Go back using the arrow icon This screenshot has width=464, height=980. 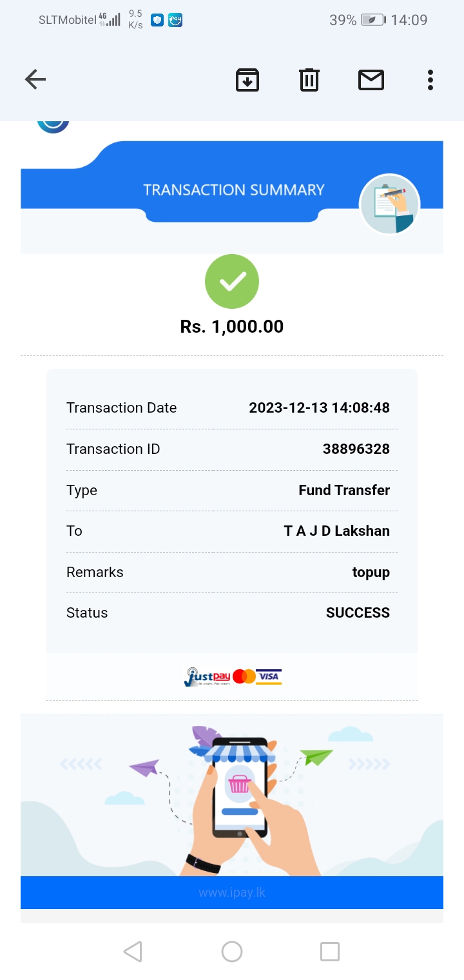pyautogui.click(x=35, y=80)
